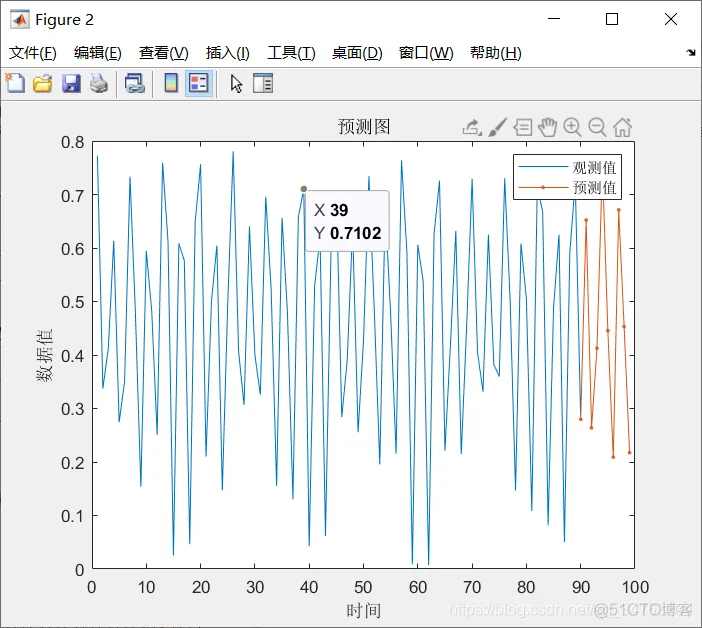Select the zoom out magnifier
The width and height of the screenshot is (702, 628).
[597, 127]
